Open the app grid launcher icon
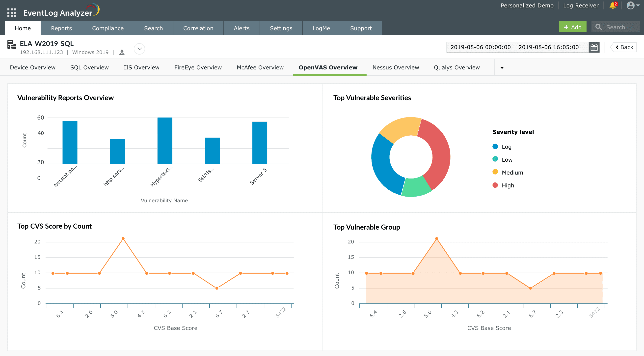 (x=12, y=12)
